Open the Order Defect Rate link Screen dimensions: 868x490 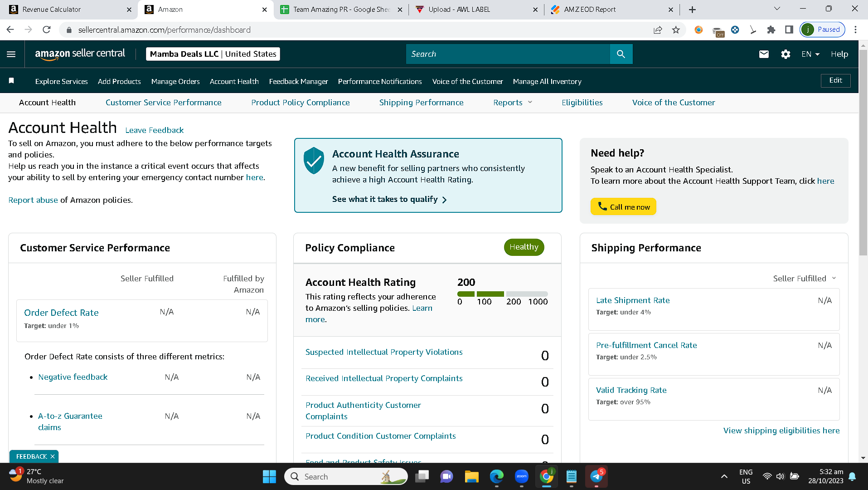pyautogui.click(x=61, y=313)
